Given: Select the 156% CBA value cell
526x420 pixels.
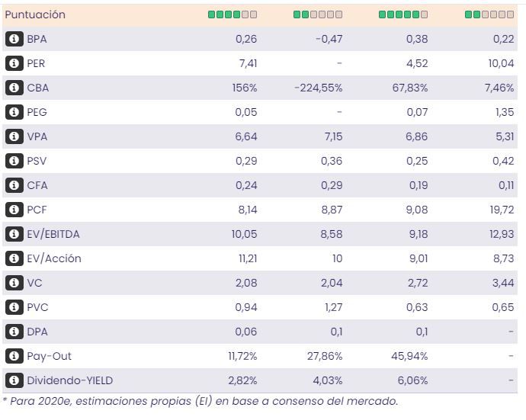Looking at the screenshot, I should [245, 88].
